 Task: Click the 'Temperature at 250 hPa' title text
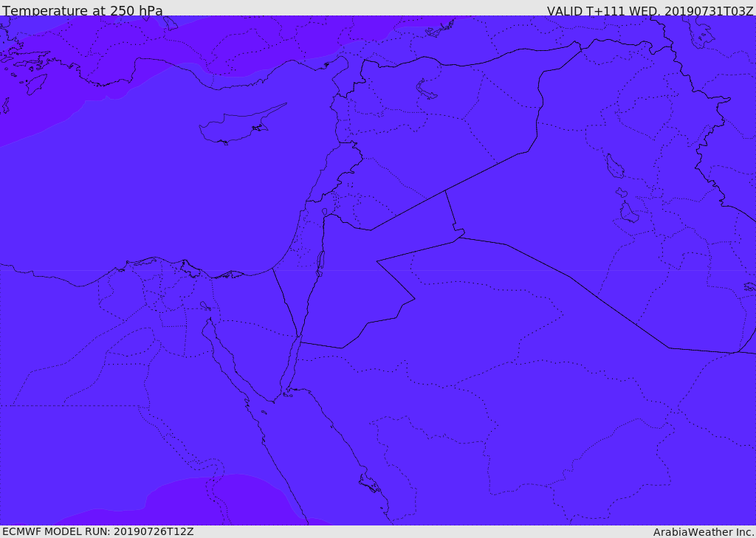pyautogui.click(x=83, y=10)
